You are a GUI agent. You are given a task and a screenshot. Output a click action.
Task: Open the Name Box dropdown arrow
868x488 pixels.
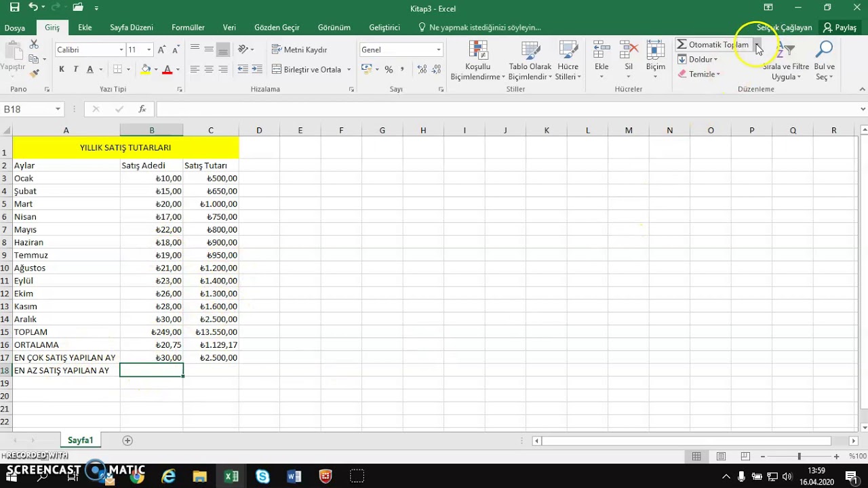coord(58,109)
